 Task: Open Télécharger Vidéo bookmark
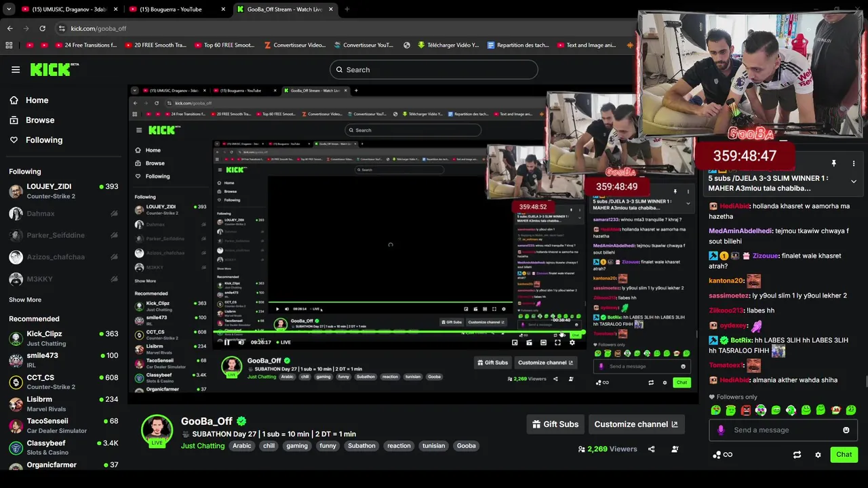(448, 45)
